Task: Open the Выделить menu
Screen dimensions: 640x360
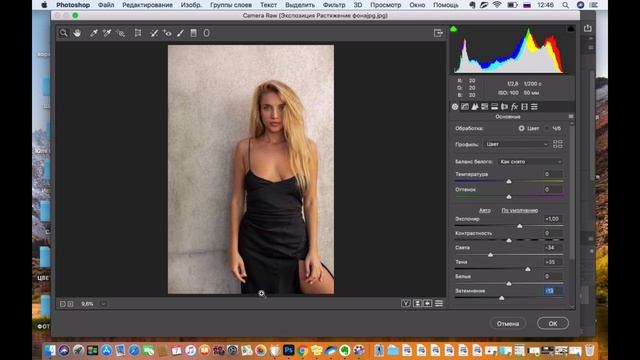Action: (x=300, y=5)
